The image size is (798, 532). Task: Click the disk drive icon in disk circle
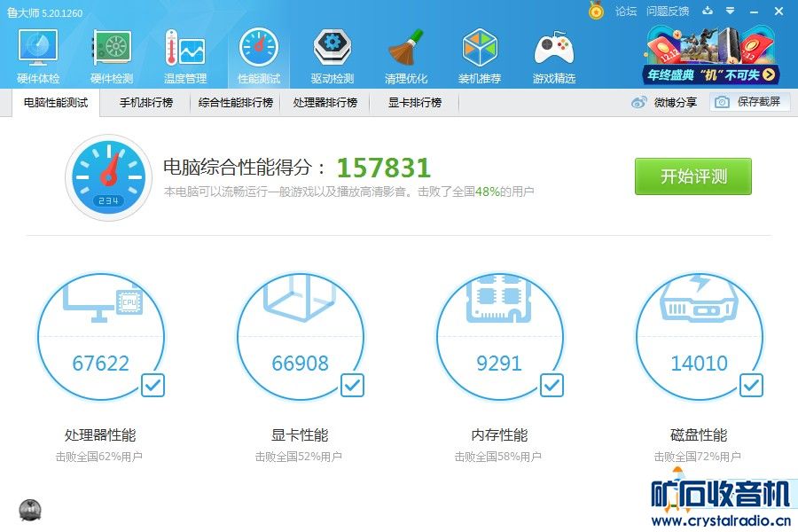point(699,300)
